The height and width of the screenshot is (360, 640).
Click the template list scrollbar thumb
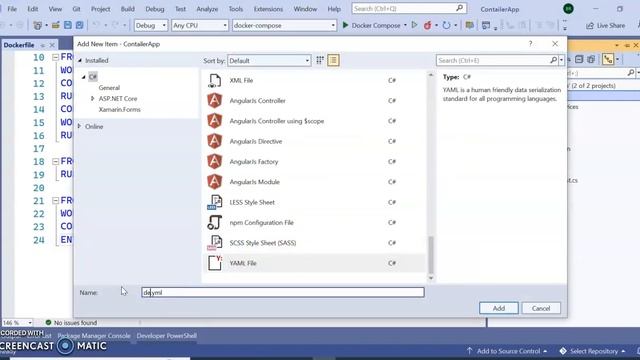431,255
